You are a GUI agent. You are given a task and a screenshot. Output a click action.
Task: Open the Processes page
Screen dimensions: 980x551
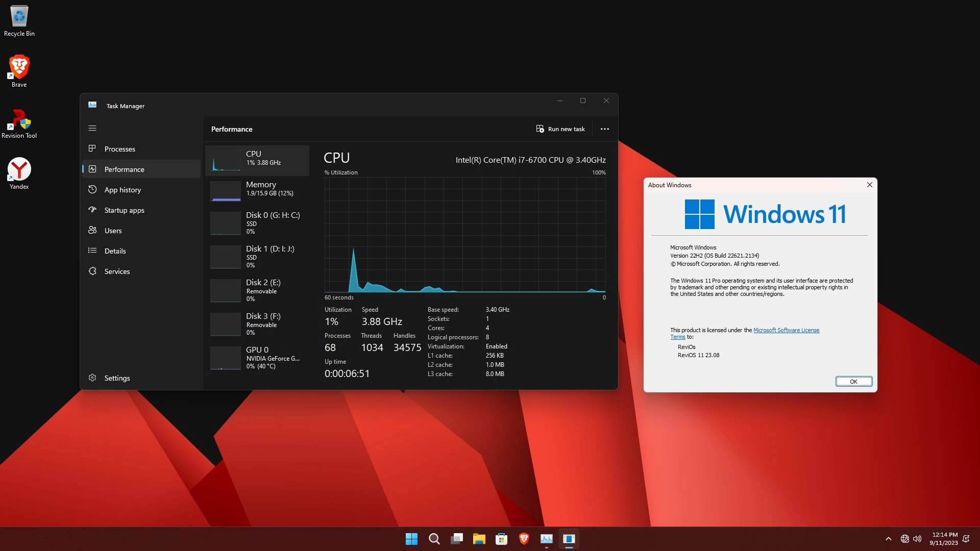(x=119, y=149)
